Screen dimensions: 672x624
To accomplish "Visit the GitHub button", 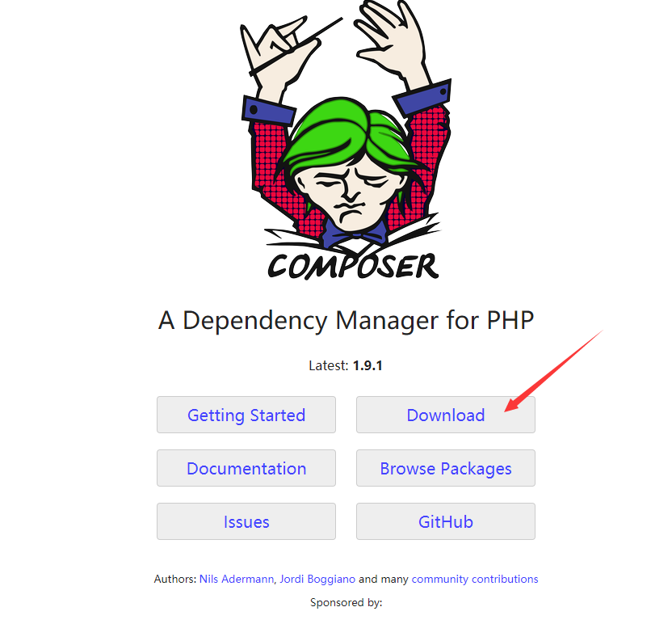I will 446,521.
